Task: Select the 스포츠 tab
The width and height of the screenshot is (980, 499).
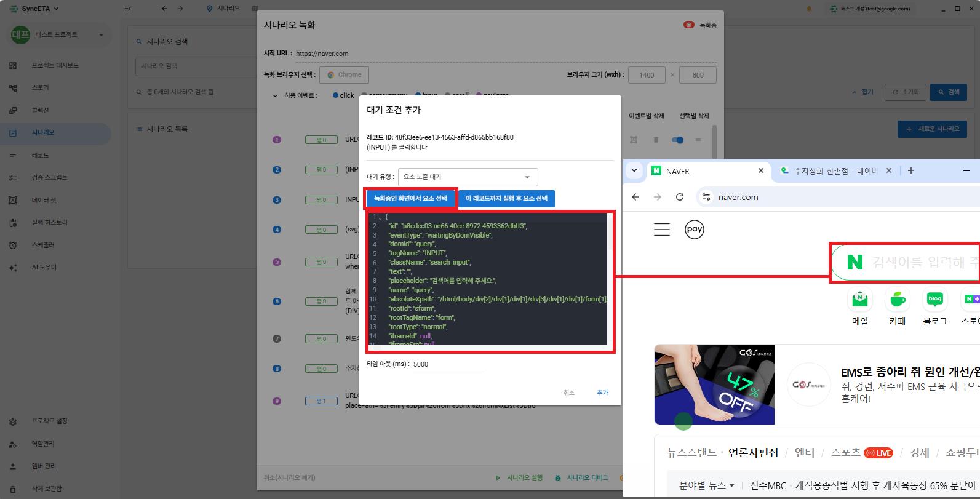Action: click(846, 452)
